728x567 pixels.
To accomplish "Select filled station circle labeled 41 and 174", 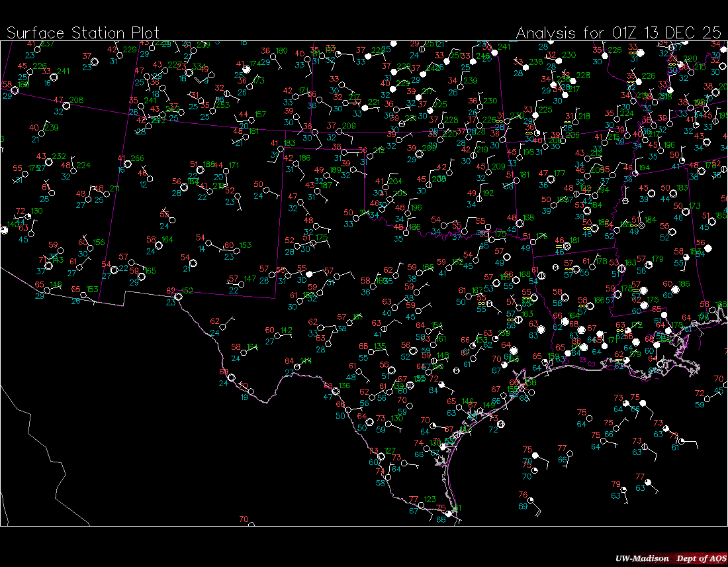I will point(246,69).
